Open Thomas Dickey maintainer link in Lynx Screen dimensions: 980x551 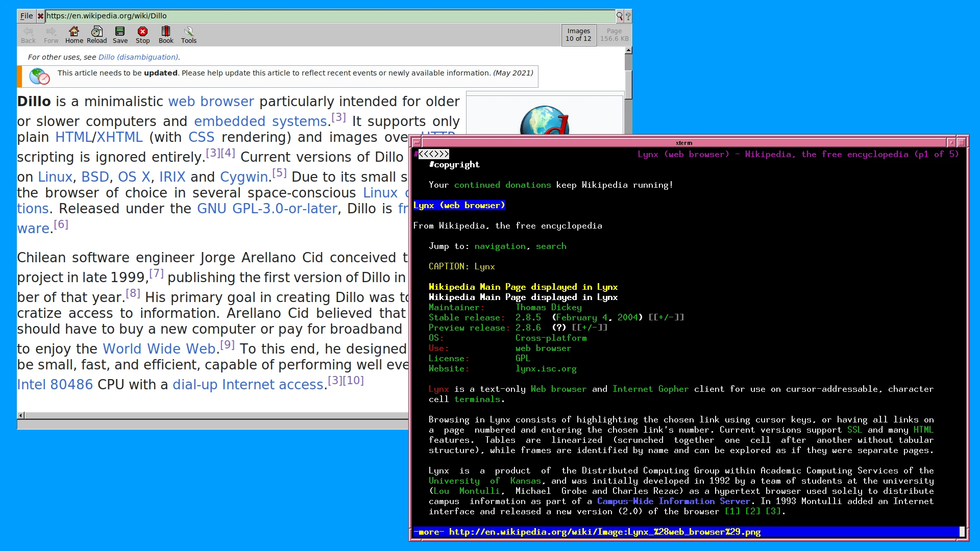point(549,307)
